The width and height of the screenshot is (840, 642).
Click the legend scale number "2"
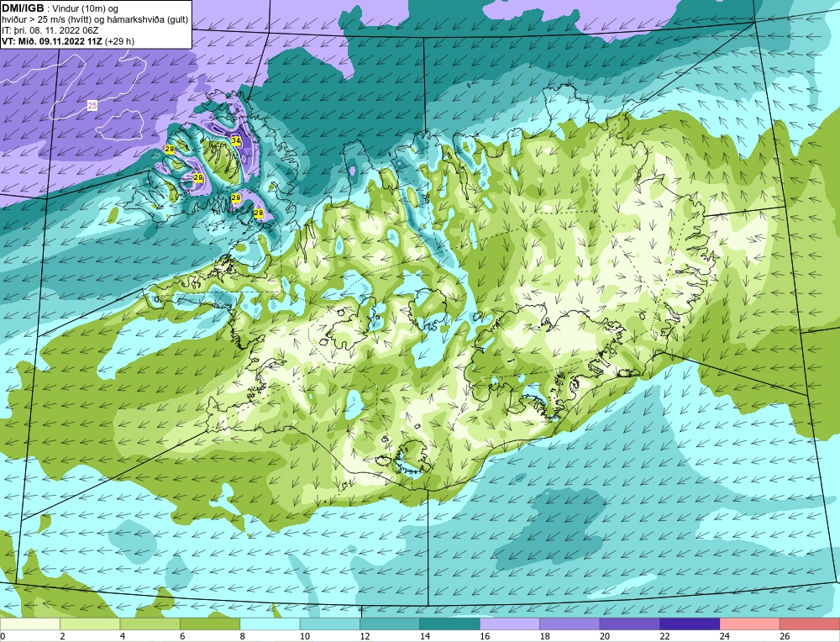click(x=63, y=636)
